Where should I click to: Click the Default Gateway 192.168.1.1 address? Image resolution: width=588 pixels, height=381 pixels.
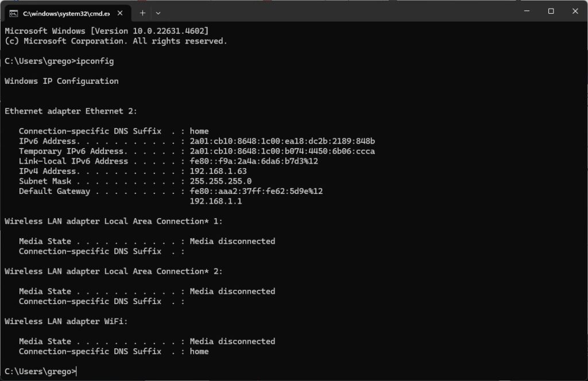215,201
